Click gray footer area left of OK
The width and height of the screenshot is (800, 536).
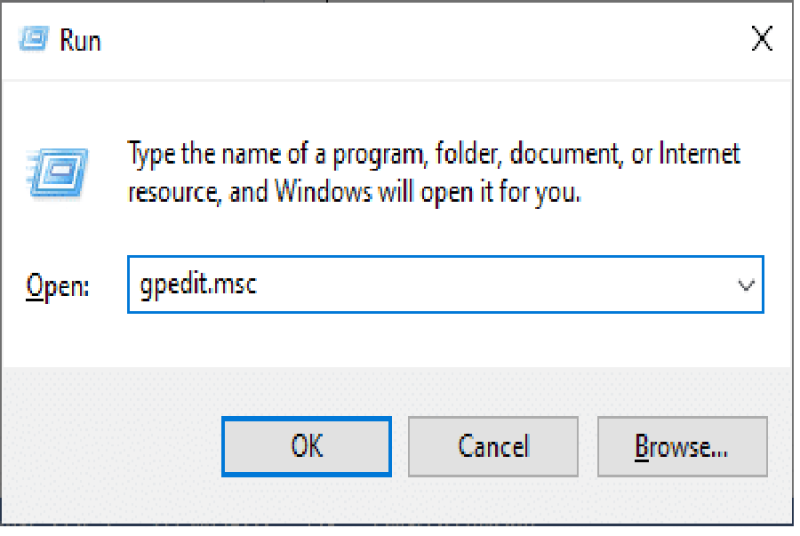point(112,447)
